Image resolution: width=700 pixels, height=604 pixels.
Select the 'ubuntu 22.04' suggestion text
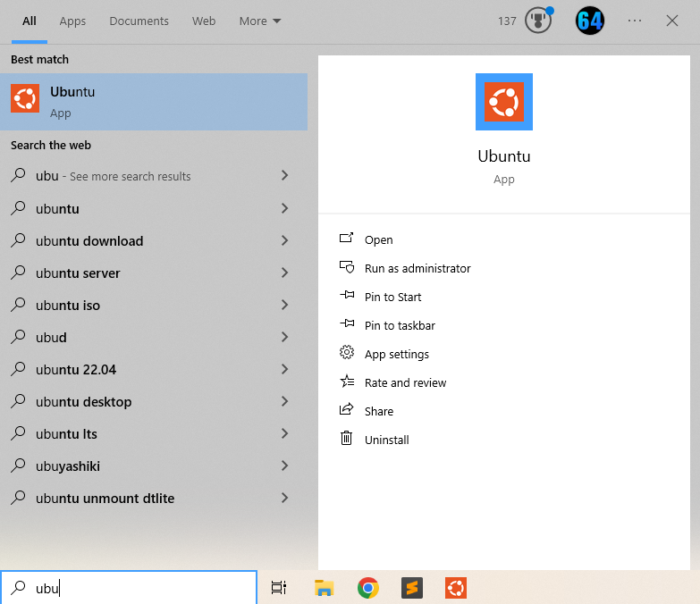coord(76,369)
